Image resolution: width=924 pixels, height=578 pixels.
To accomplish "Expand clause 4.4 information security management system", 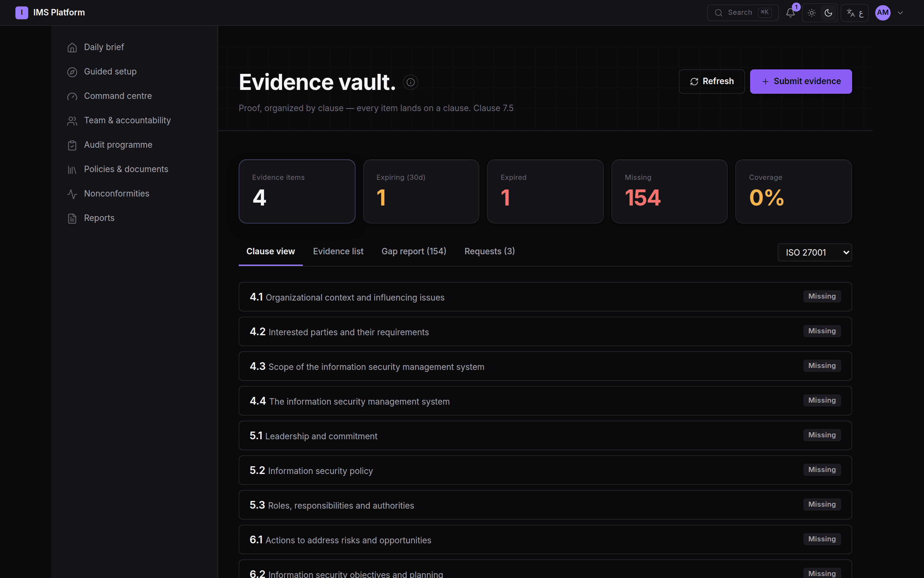I will (545, 401).
